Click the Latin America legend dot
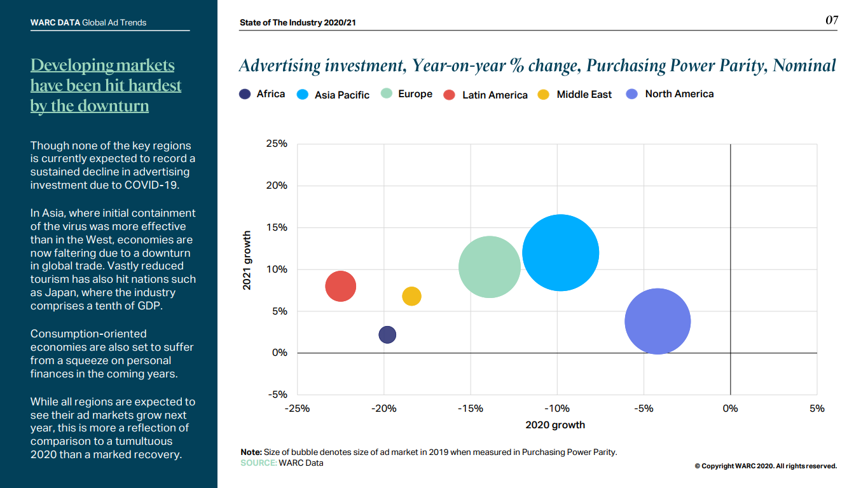 [x=450, y=95]
